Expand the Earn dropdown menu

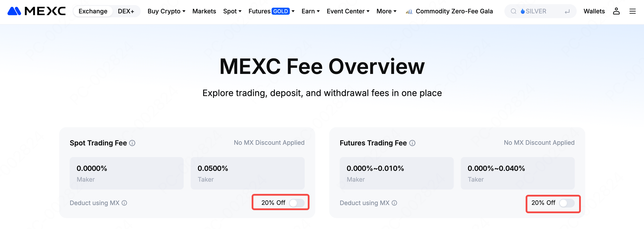(x=310, y=11)
